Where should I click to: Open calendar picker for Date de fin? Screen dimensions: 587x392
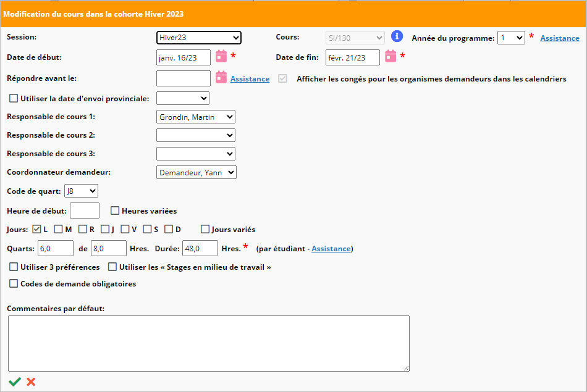(x=391, y=56)
